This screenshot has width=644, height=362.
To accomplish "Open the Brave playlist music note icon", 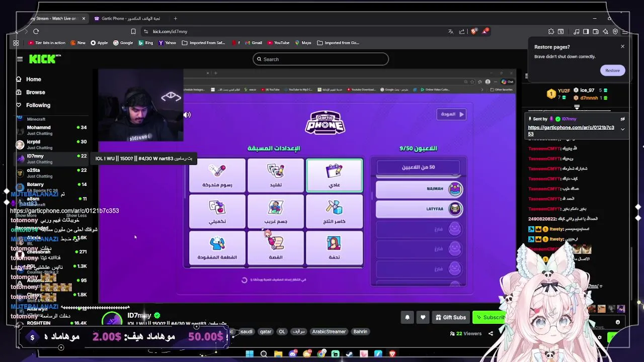I will [x=577, y=31].
